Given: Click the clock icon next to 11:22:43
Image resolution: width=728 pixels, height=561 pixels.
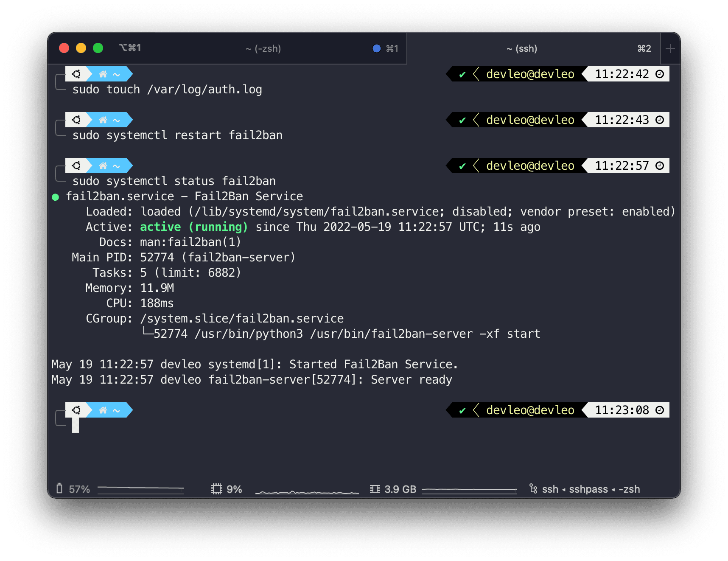Looking at the screenshot, I should pos(660,120).
